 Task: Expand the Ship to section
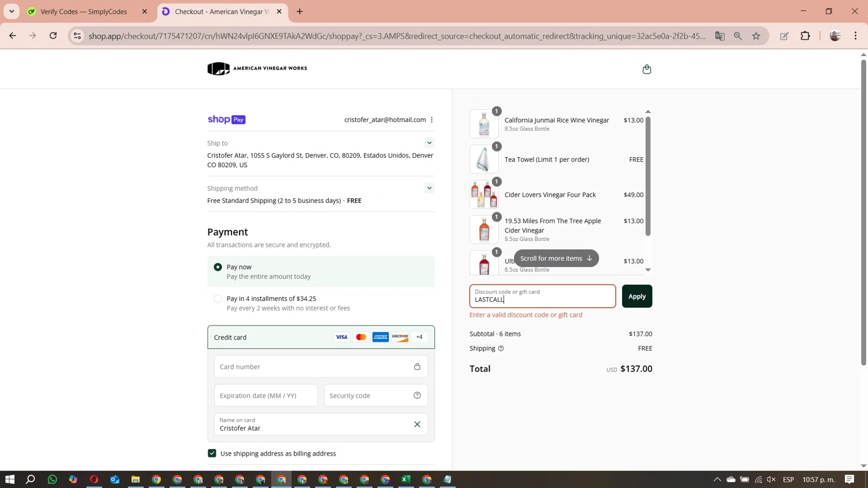(429, 143)
